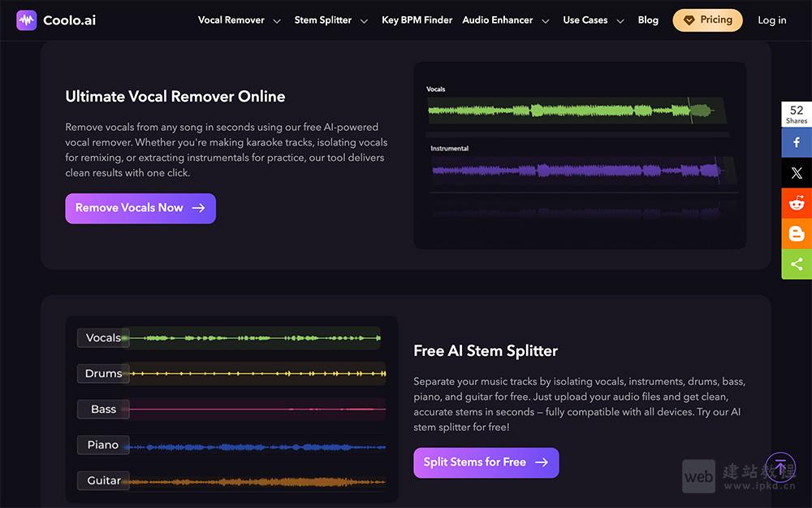Click the purple Instrumental waveform preview
The width and height of the screenshot is (812, 508).
(x=577, y=171)
